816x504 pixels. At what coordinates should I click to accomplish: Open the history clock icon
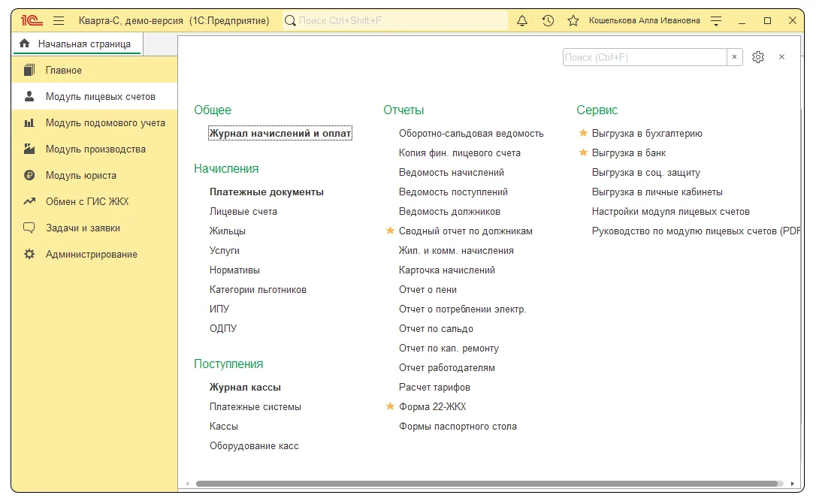(x=548, y=21)
